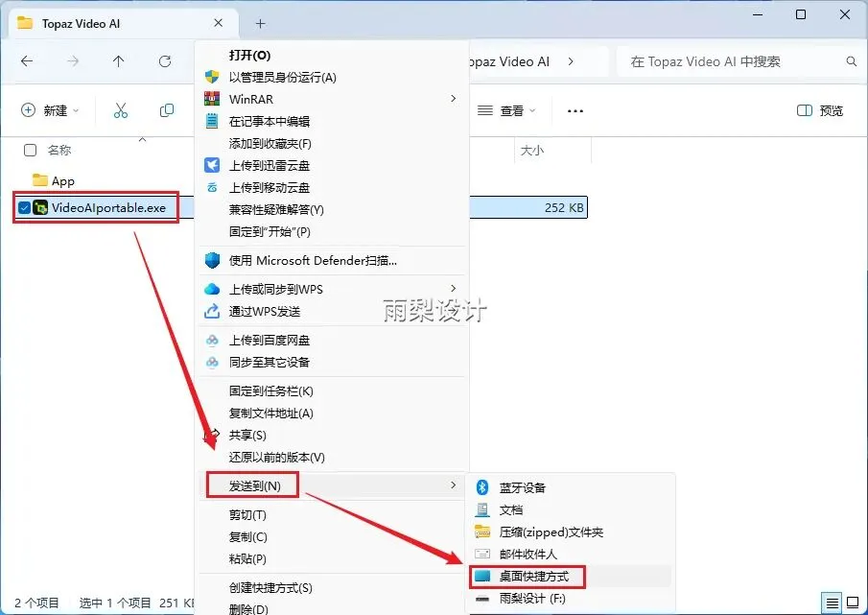Send to drive 雨梨设计 (F:)
The height and width of the screenshot is (615, 868).
[x=570, y=599]
